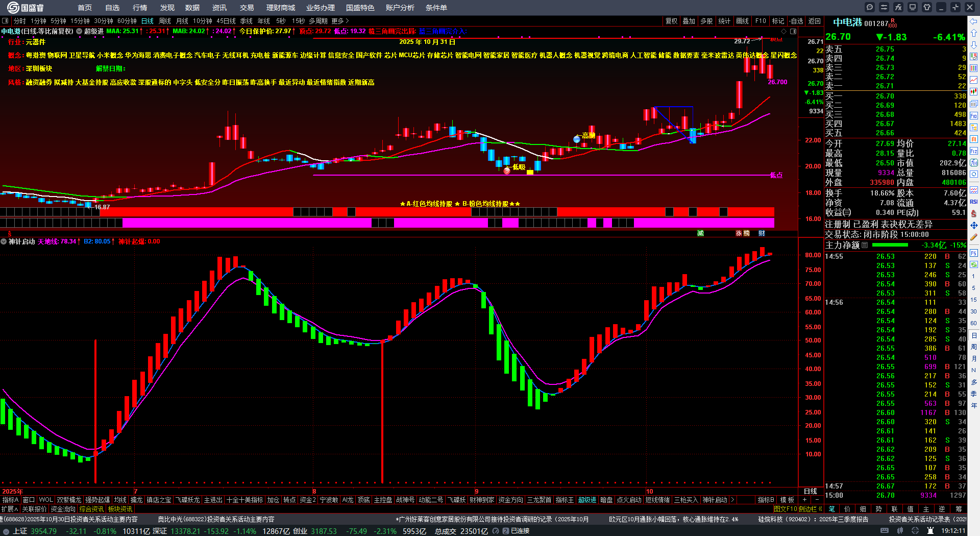Click the blue left arrow sidebar icon

coord(974,21)
